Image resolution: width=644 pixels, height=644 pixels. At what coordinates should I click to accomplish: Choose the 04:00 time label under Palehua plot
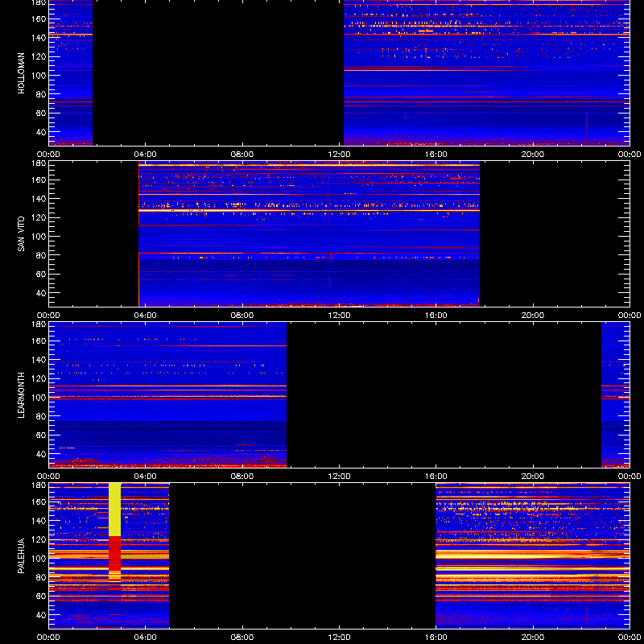pyautogui.click(x=146, y=638)
